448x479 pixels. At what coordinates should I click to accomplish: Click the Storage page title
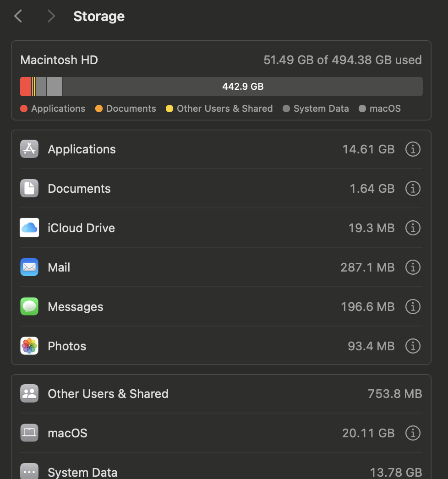click(x=99, y=16)
